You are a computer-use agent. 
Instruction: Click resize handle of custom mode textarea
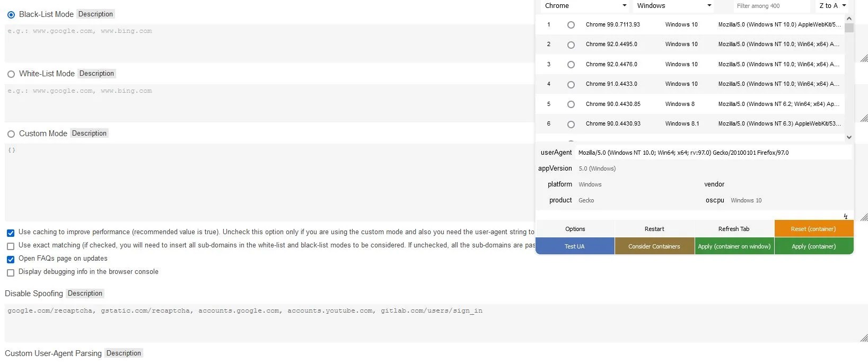click(x=864, y=217)
